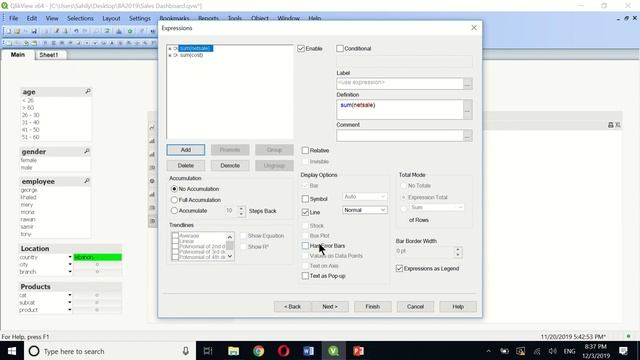The width and height of the screenshot is (640, 360).
Task: Open the country dropdown in Location
Action: (x=70, y=257)
